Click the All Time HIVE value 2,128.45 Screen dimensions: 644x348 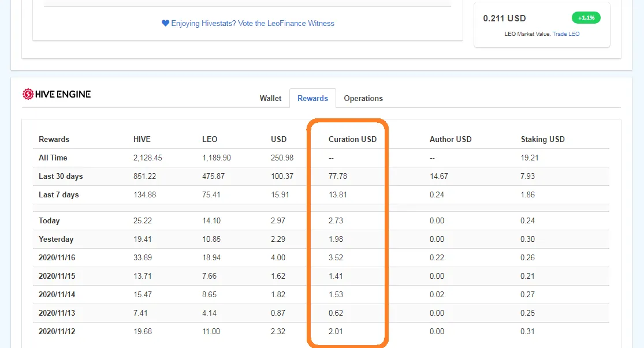(x=147, y=158)
